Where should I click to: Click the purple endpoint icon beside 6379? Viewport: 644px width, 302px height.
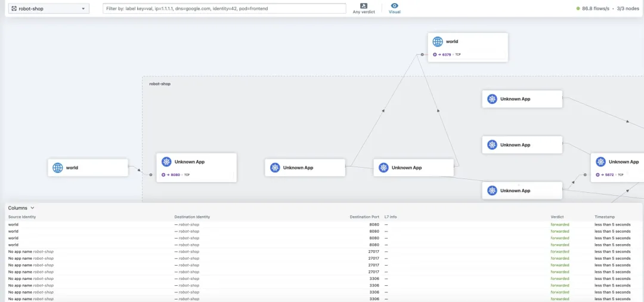pos(435,54)
